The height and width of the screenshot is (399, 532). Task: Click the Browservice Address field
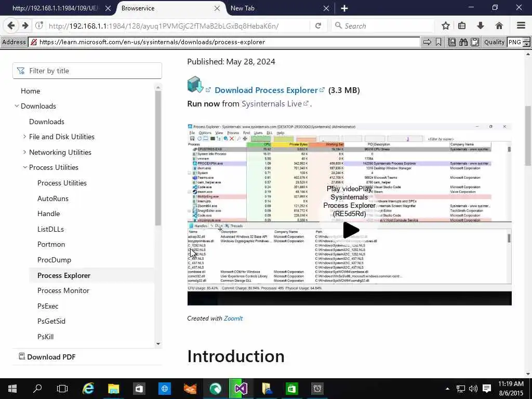point(224,42)
